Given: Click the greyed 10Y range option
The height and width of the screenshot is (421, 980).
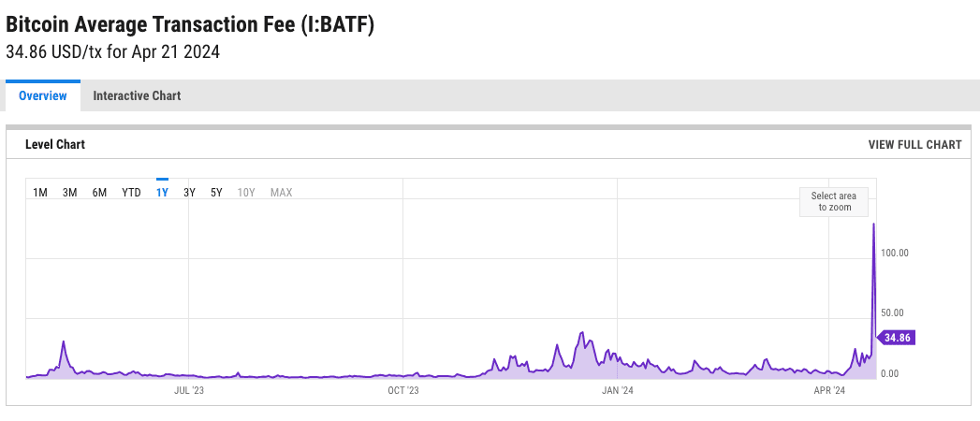Looking at the screenshot, I should [246, 193].
